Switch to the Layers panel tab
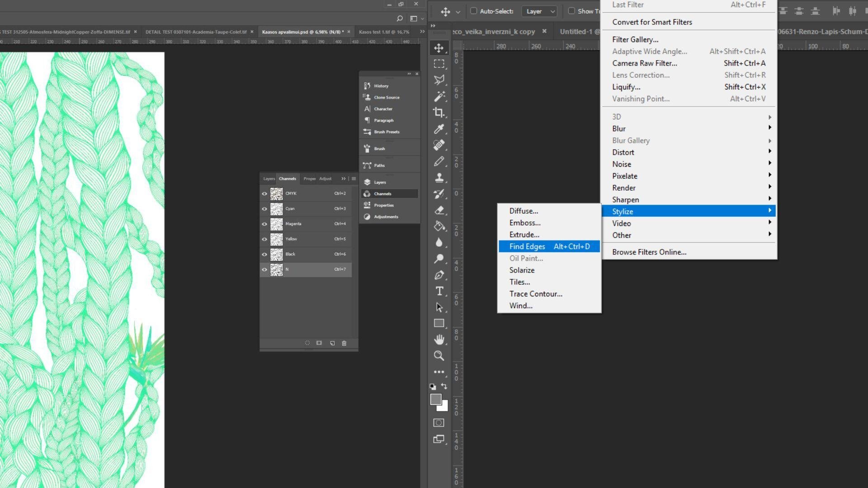 point(269,179)
